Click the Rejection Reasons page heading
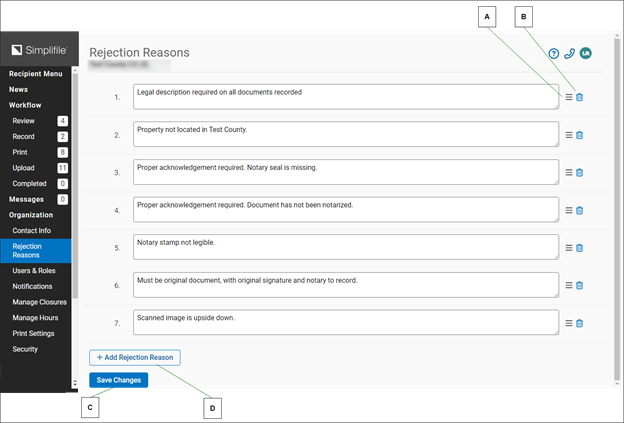Viewport: 624px width, 423px height. 139,53
